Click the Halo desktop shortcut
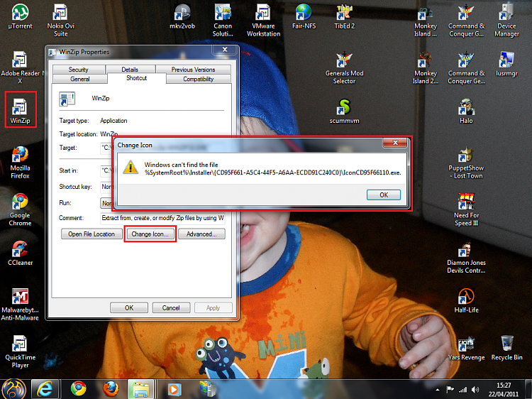The height and width of the screenshot is (399, 532). (x=466, y=111)
